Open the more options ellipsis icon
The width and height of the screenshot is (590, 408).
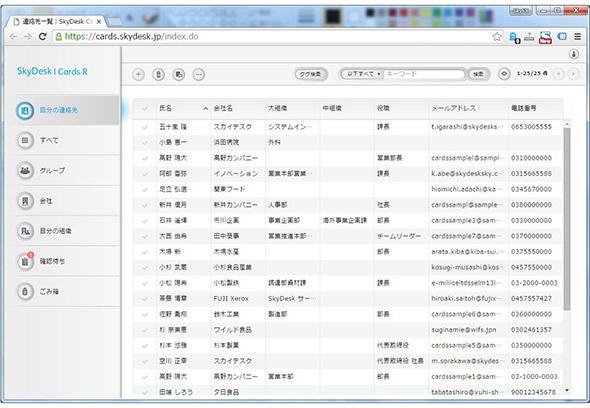point(199,75)
